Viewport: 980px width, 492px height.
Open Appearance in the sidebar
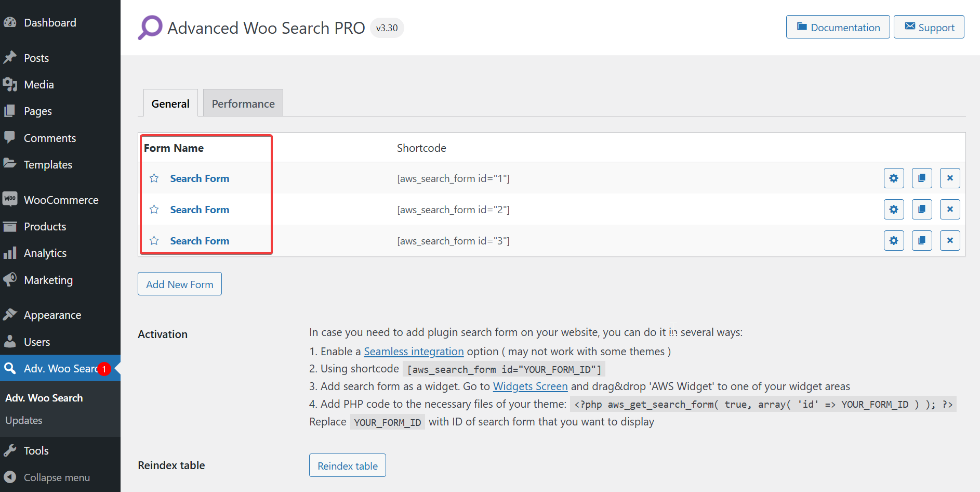(x=60, y=315)
